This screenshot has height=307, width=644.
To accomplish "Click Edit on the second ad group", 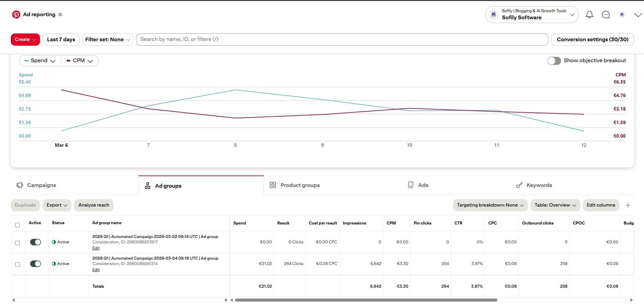I will (x=96, y=269).
